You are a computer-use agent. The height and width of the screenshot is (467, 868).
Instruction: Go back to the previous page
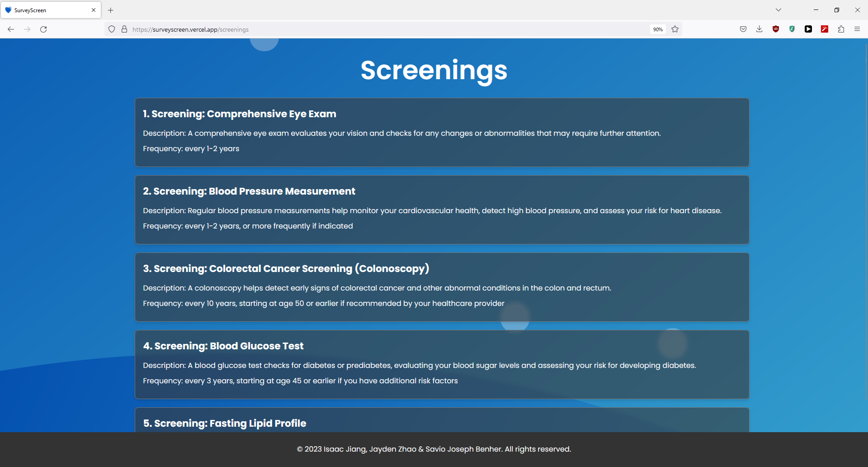coord(11,29)
